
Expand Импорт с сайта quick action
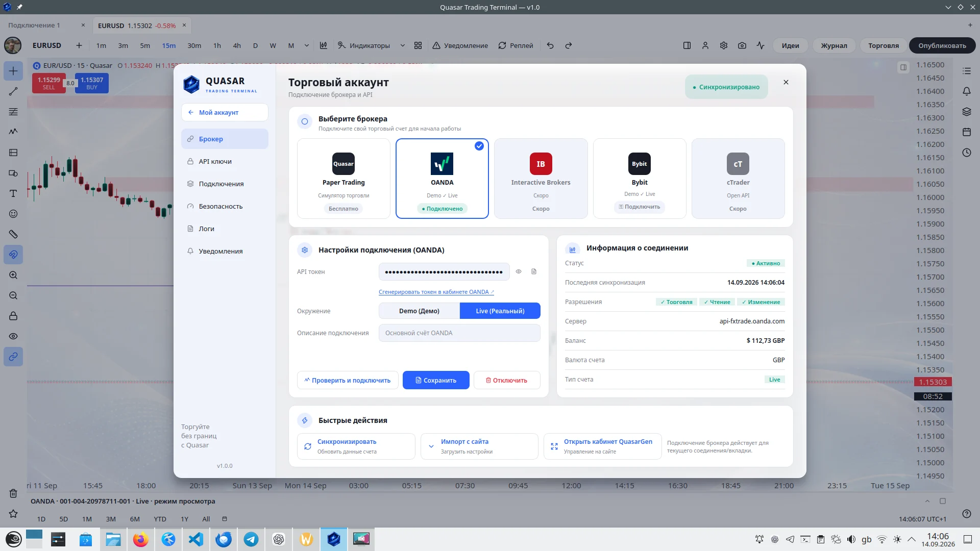click(479, 446)
